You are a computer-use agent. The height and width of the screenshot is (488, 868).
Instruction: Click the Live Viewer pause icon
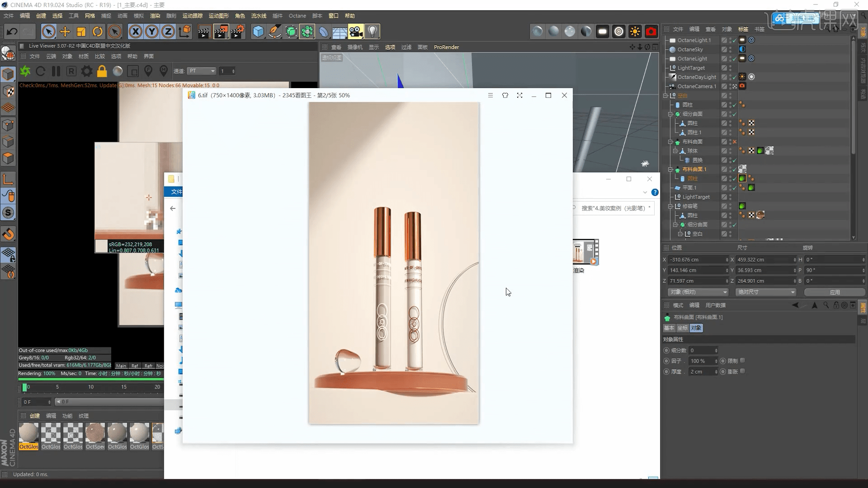pyautogui.click(x=56, y=71)
